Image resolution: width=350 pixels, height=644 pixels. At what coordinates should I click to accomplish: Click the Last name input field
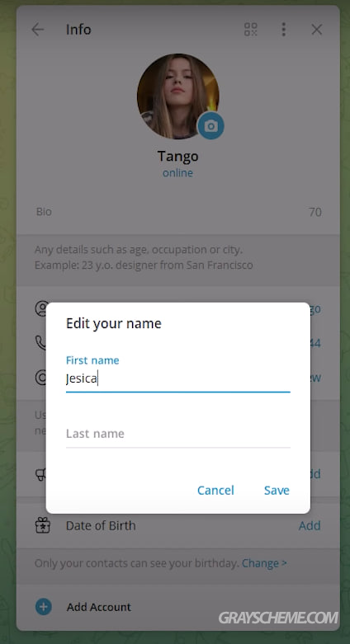tap(178, 434)
